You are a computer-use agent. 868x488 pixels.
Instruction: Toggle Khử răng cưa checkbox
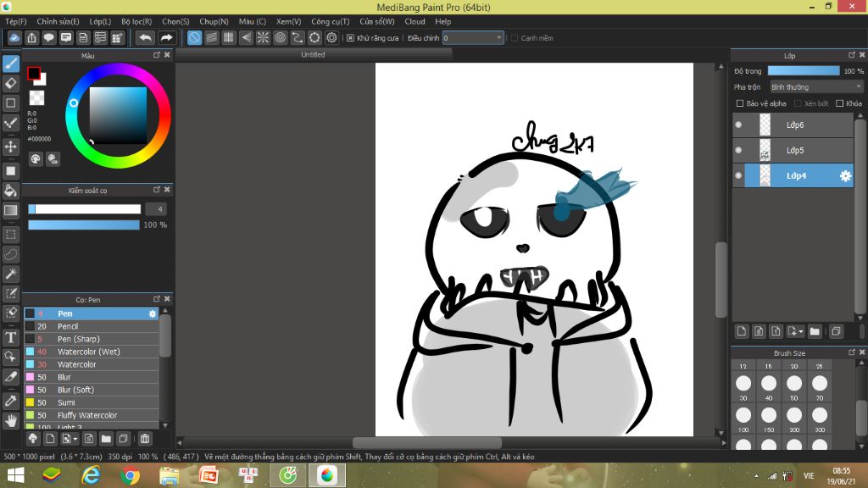point(350,38)
